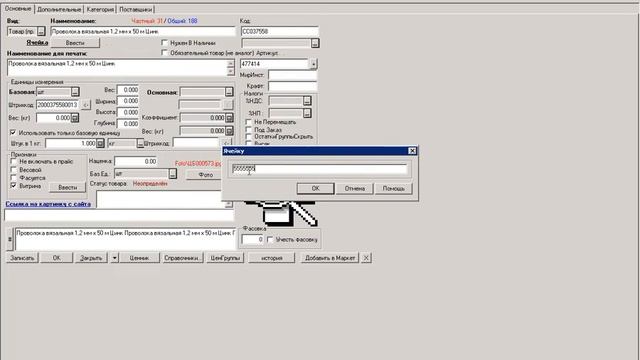Click red Foto image path text
This screenshot has height=360, width=640.
point(198,164)
